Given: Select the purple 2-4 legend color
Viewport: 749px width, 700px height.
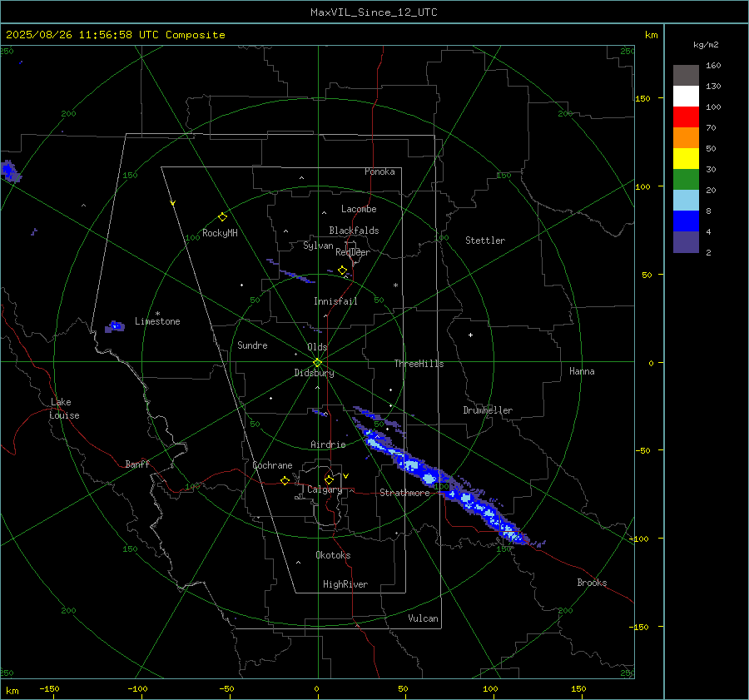Looking at the screenshot, I should click(x=686, y=241).
